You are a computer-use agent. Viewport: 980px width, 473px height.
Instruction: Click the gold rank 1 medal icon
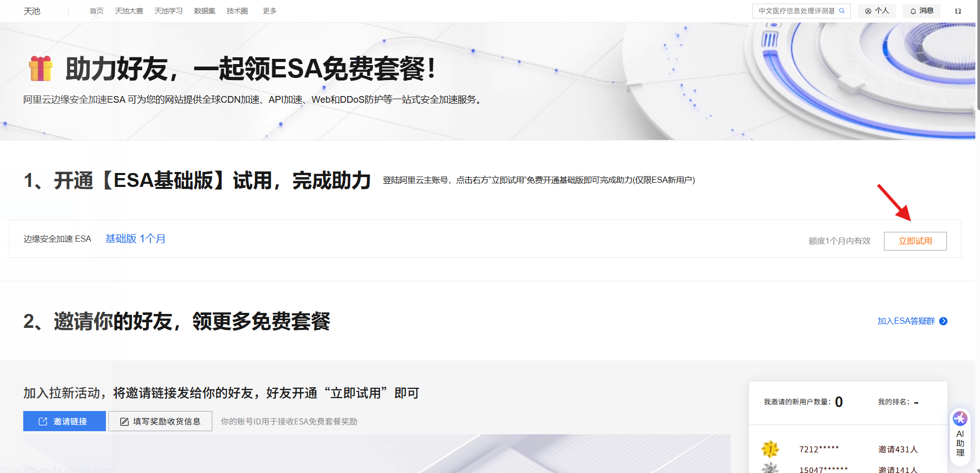click(x=770, y=449)
